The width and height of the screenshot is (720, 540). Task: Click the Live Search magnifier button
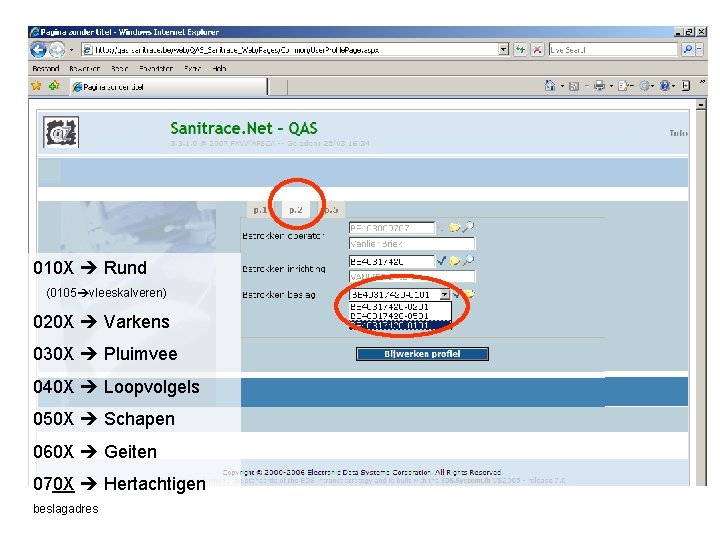tap(687, 50)
